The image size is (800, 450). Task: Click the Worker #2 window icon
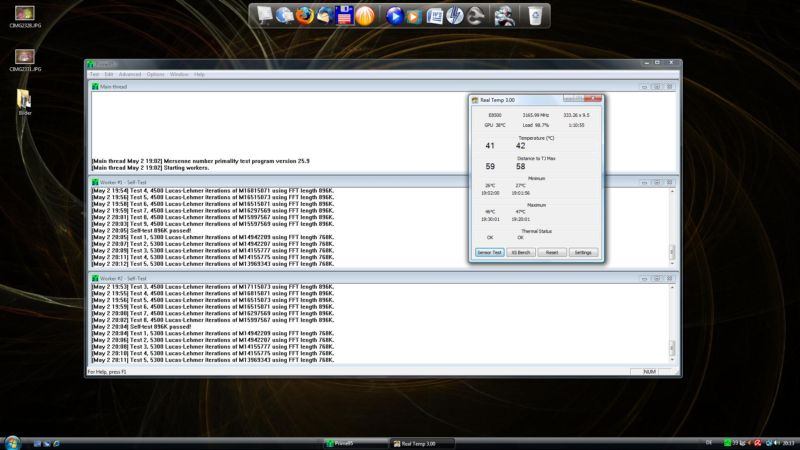click(95, 279)
